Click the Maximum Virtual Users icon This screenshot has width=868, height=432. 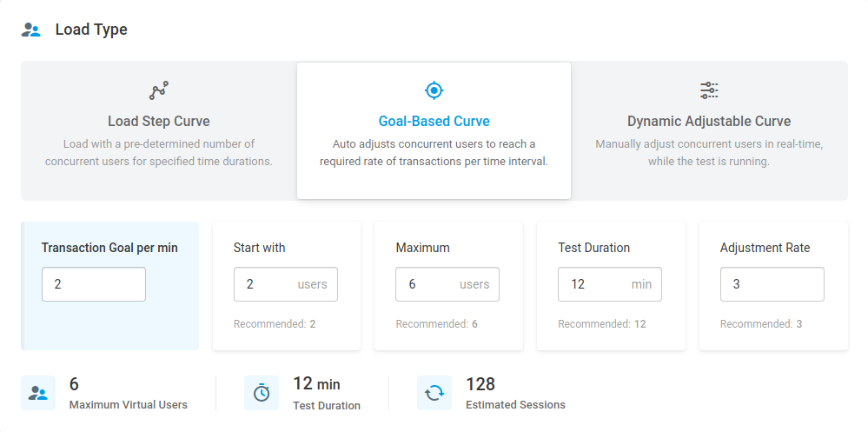pos(38,393)
